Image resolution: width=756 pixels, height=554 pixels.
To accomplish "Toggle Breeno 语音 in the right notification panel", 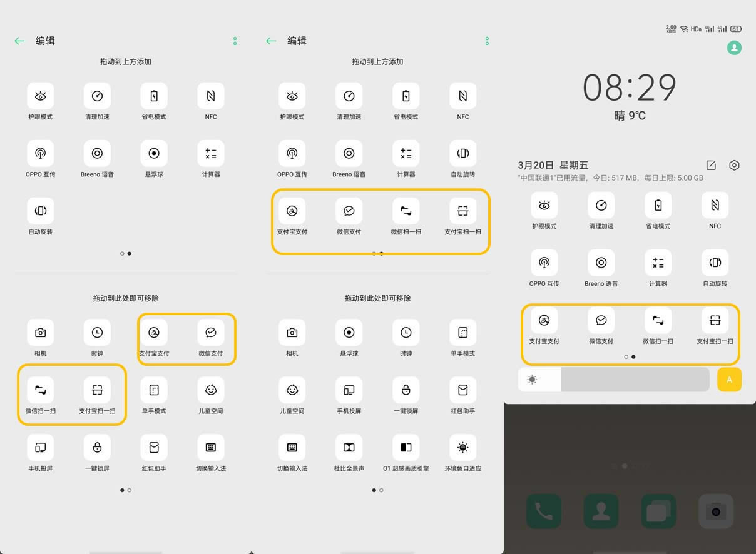I will pos(601,263).
